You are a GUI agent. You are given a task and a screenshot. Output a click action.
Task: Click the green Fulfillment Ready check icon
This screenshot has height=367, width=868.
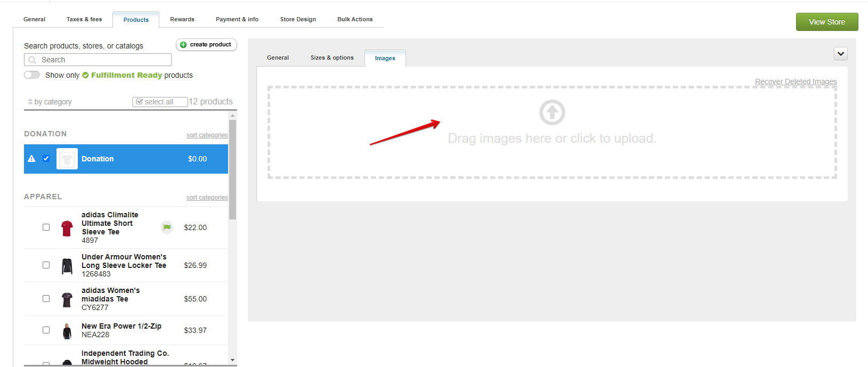[85, 75]
